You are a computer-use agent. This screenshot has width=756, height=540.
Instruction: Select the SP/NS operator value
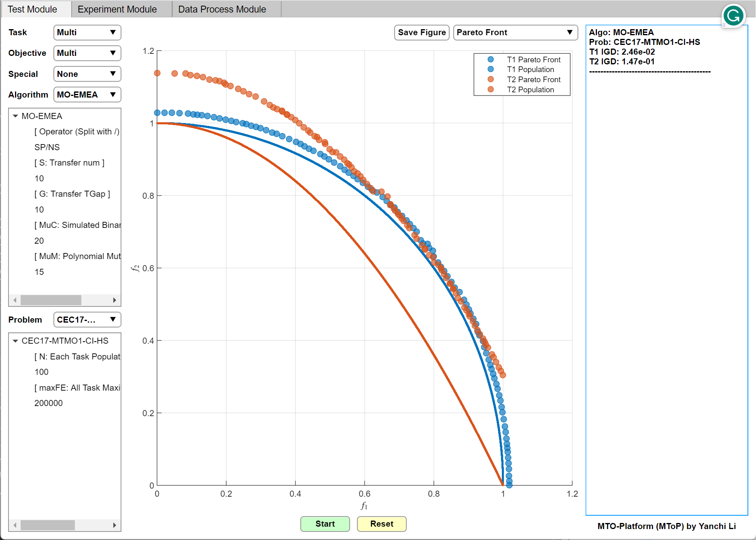pos(47,147)
